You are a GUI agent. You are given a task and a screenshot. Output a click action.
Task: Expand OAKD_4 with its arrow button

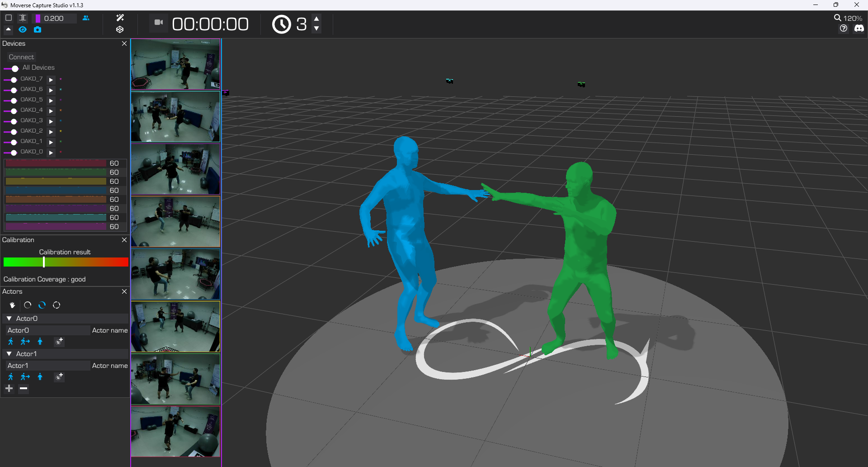51,111
